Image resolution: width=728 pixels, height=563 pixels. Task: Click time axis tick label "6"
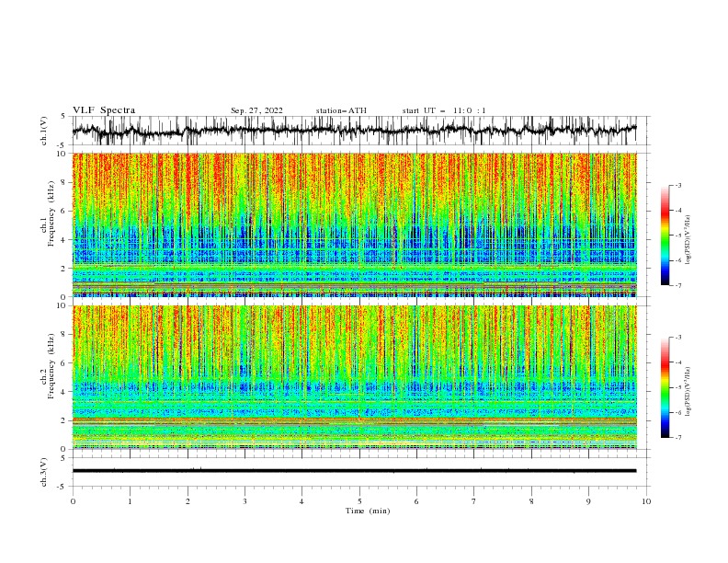click(x=416, y=501)
